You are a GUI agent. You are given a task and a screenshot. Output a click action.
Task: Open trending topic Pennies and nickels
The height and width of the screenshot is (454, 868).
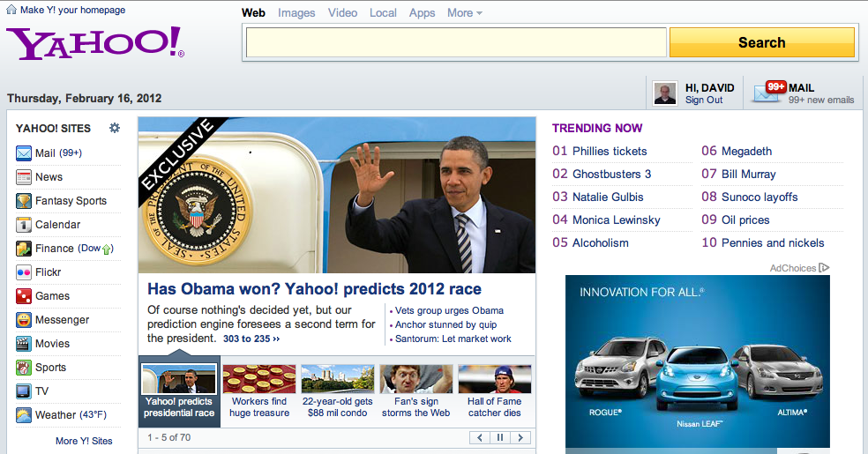click(773, 242)
